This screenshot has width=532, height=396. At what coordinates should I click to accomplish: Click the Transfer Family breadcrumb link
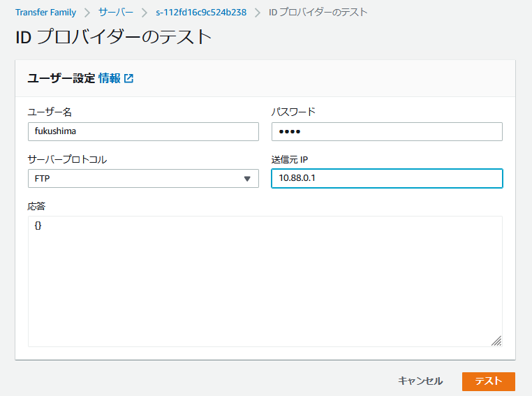(45, 13)
